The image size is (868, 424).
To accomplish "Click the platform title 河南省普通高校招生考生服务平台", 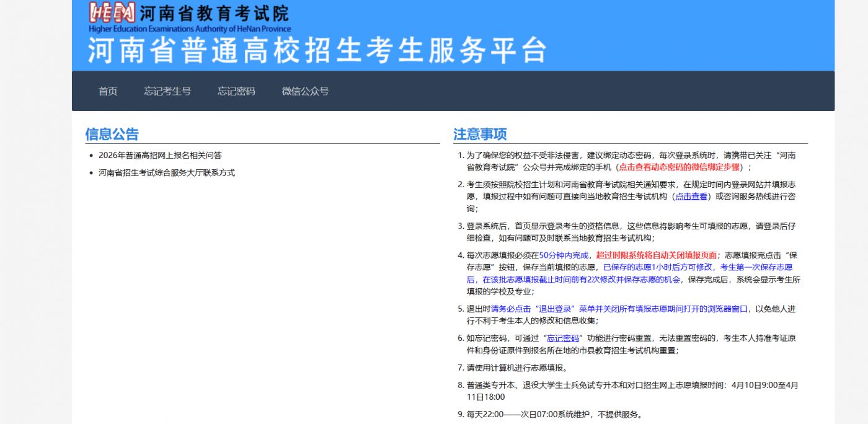I will [317, 50].
